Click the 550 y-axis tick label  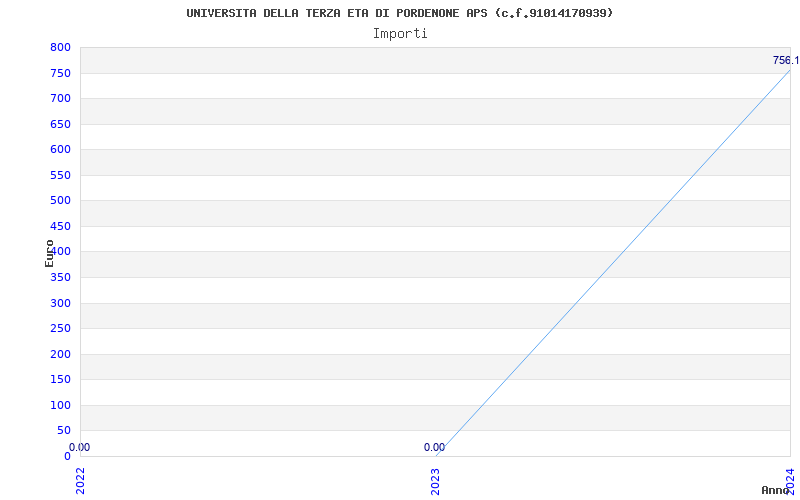(60, 175)
